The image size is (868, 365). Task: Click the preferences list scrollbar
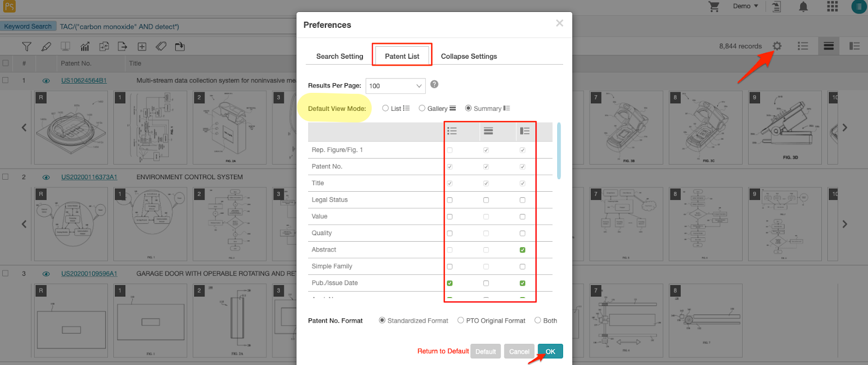coord(559,151)
